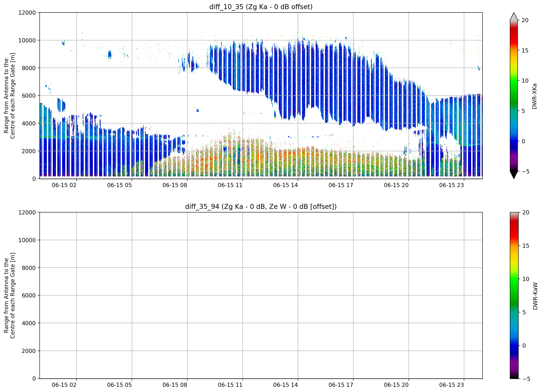Click the '06-15 23' x-axis label on bottom plot
The image size is (542, 392).
(451, 385)
